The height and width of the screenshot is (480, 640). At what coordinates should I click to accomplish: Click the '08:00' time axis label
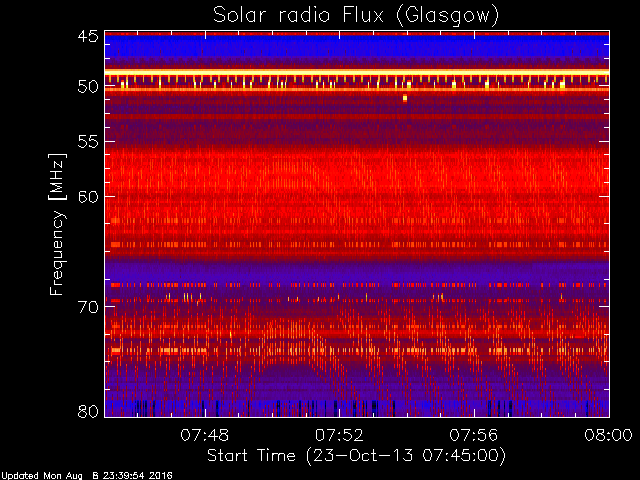click(x=609, y=435)
